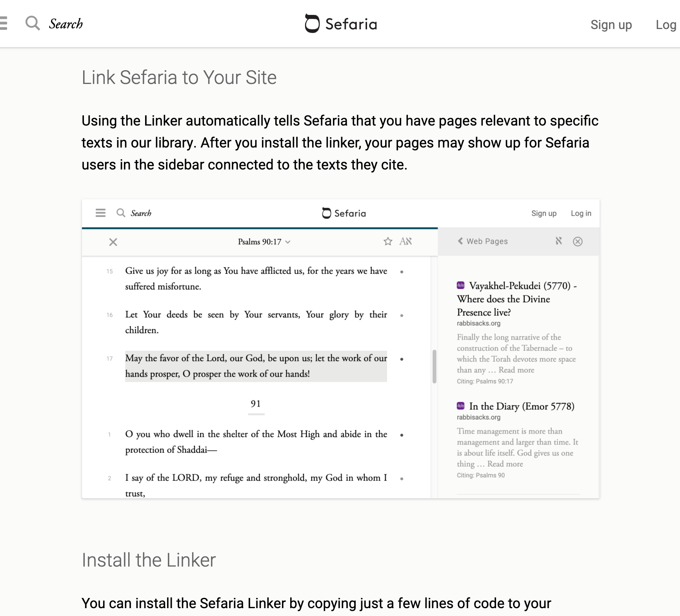Click the text 'You can install the Sefaria Linker'
Image resolution: width=680 pixels, height=616 pixels.
pyautogui.click(x=184, y=603)
